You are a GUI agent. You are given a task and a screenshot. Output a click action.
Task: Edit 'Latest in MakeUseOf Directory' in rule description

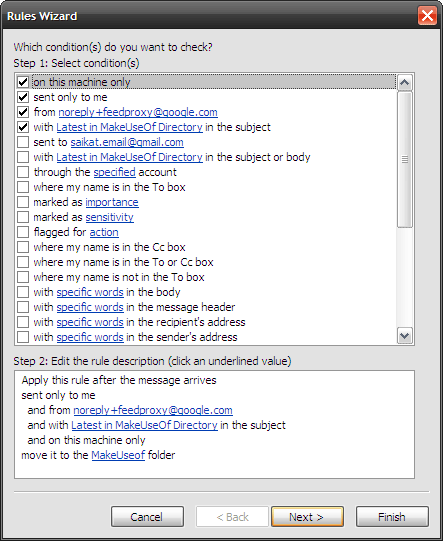point(144,425)
